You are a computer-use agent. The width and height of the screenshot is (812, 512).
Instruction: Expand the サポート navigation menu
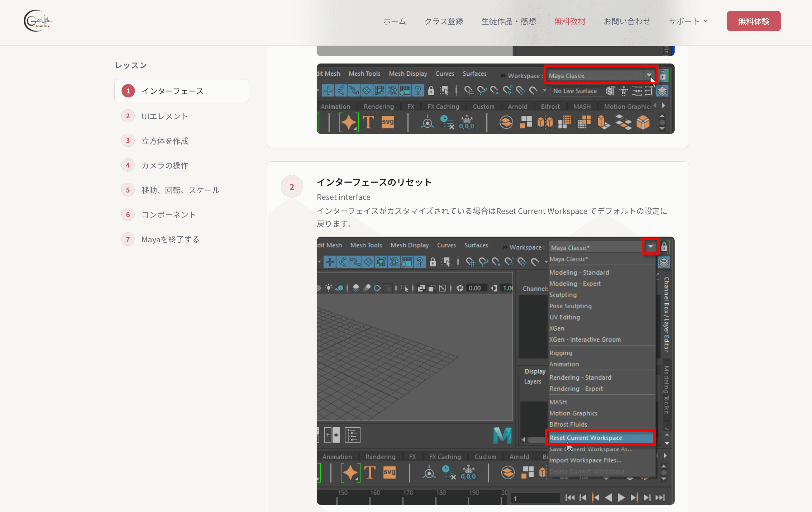pos(688,21)
